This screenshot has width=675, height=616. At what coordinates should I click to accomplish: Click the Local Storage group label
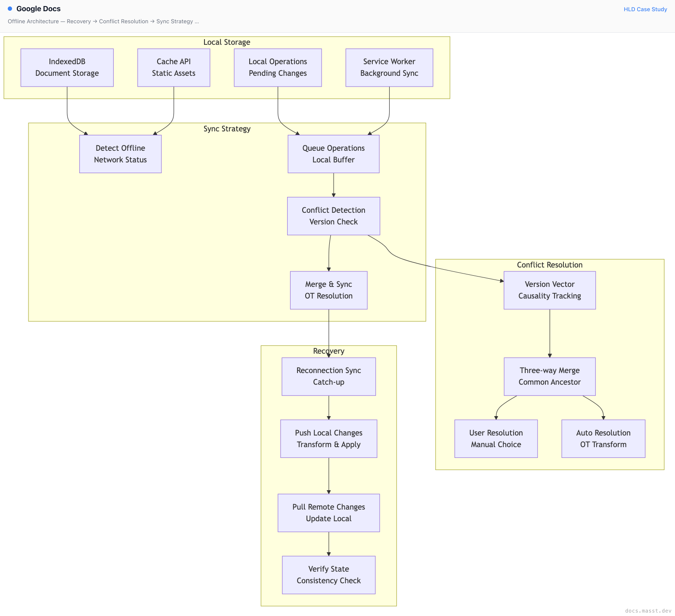(227, 42)
